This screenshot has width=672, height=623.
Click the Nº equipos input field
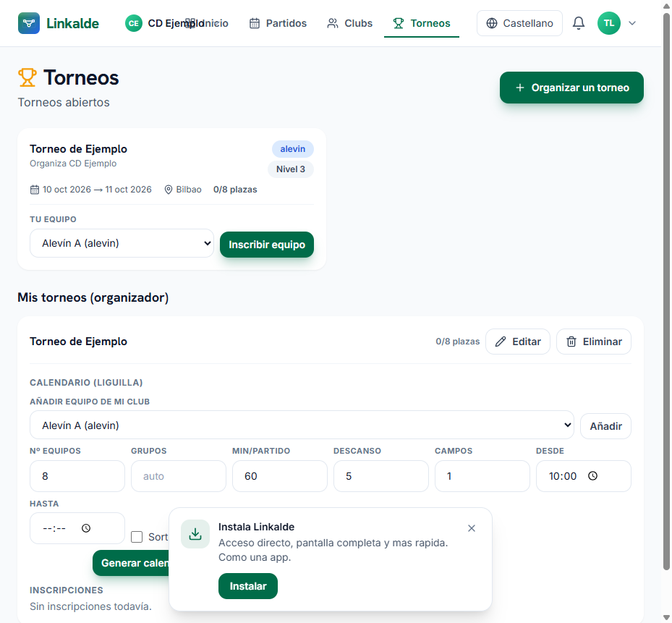[x=77, y=476]
